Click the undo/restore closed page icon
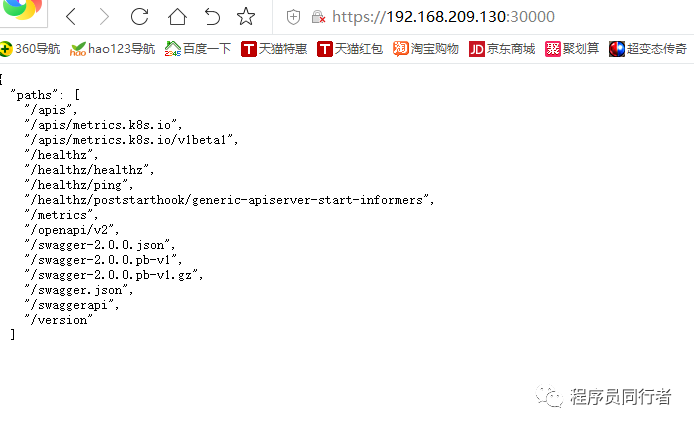 [212, 17]
